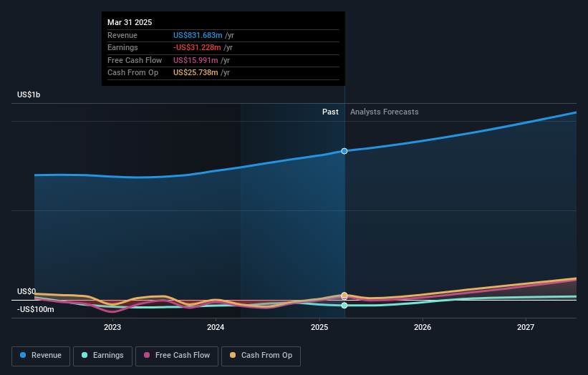Click the US$831.683m revenue value
Screen dimensions: 588x375
pyautogui.click(x=198, y=35)
